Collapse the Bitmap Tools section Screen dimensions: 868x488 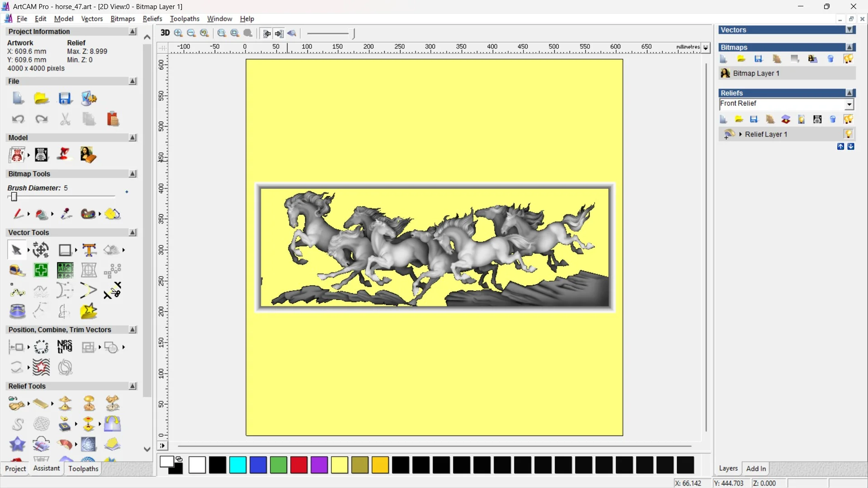coord(132,174)
